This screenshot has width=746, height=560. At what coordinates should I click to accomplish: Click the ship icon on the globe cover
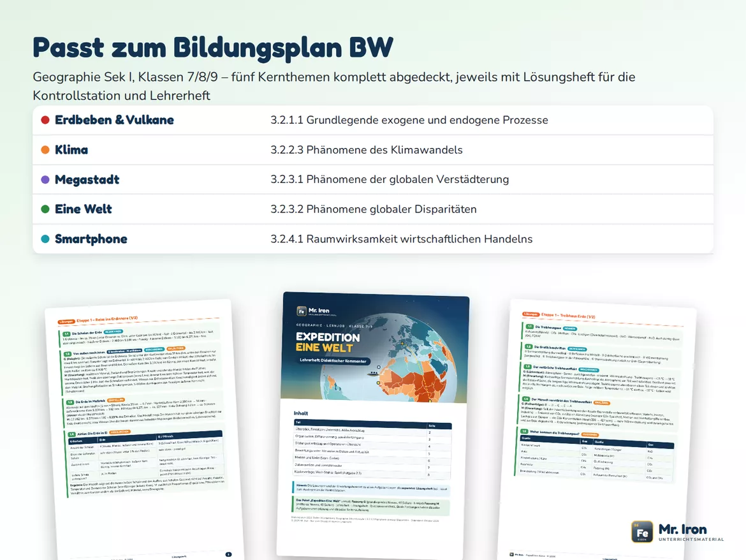[372, 374]
